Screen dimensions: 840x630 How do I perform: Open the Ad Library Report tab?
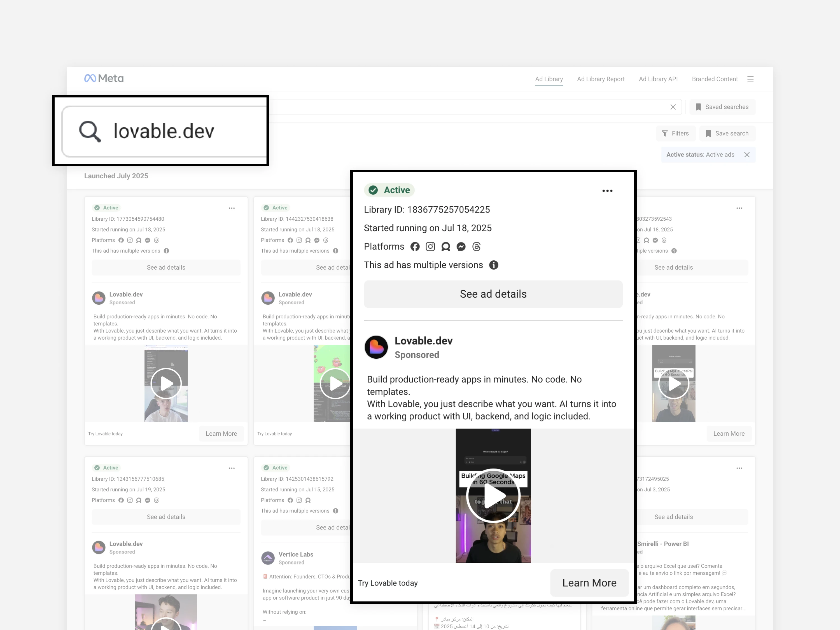click(x=600, y=79)
